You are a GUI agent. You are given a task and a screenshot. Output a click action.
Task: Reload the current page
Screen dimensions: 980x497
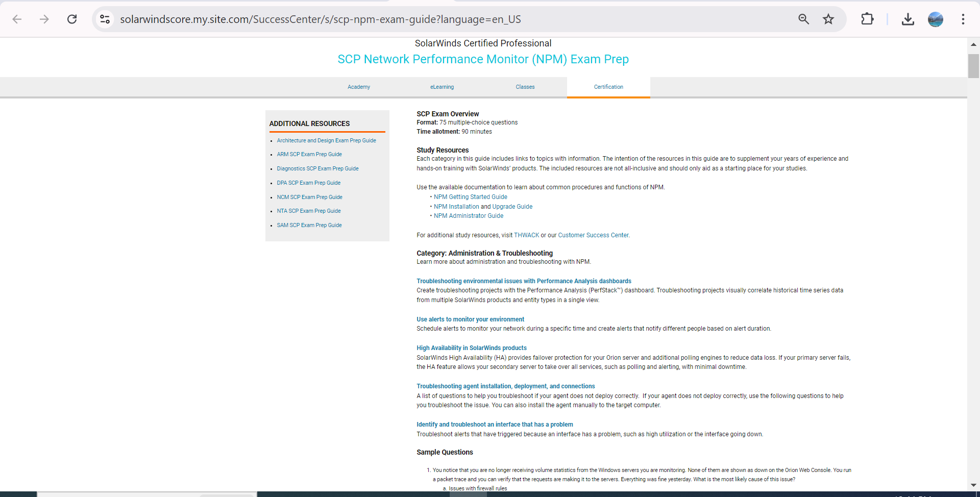(x=72, y=19)
